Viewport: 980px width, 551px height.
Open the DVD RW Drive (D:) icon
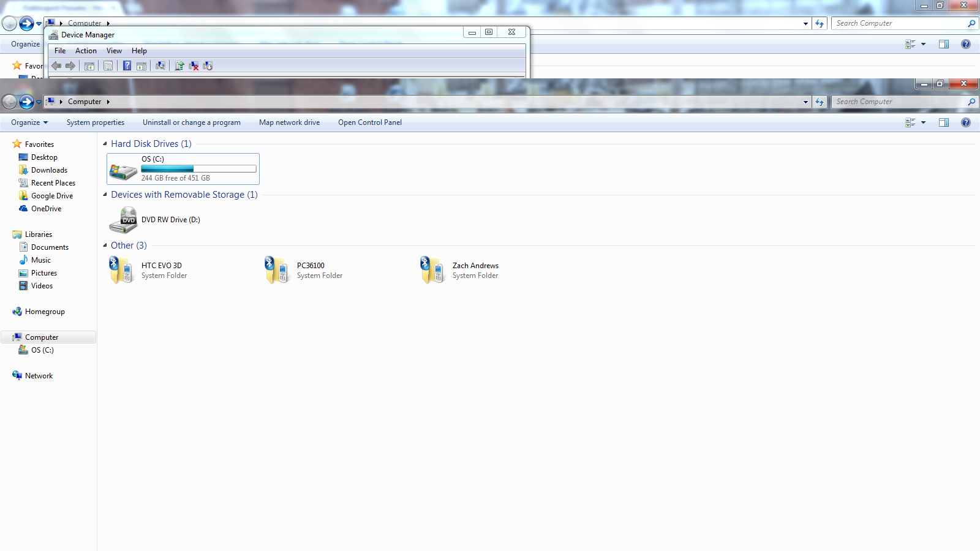[x=123, y=220]
